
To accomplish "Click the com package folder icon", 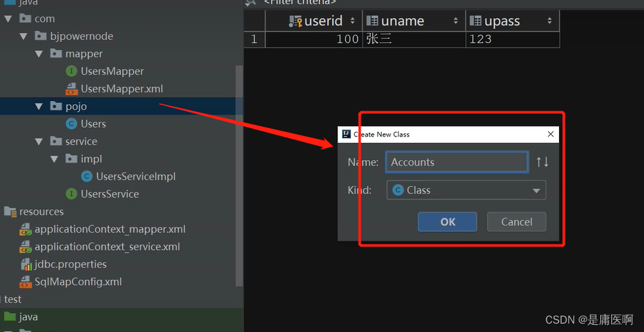I will click(26, 19).
